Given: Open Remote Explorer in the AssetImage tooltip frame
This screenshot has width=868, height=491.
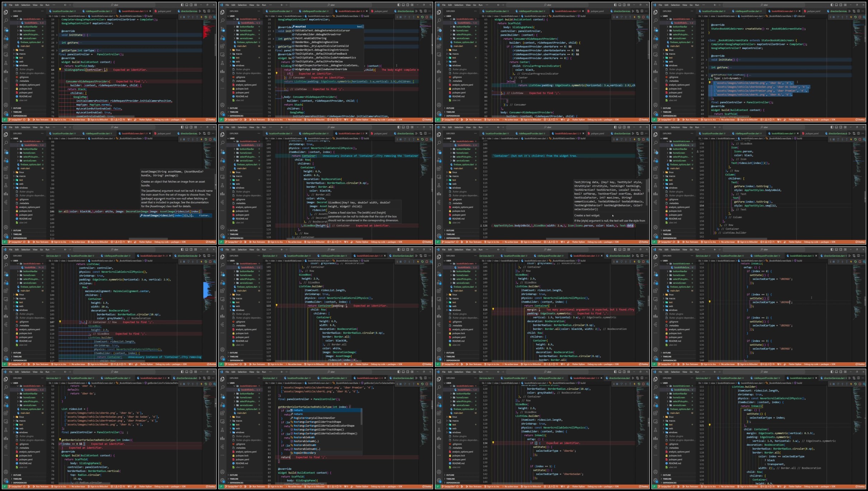Looking at the screenshot, I should point(6,177).
